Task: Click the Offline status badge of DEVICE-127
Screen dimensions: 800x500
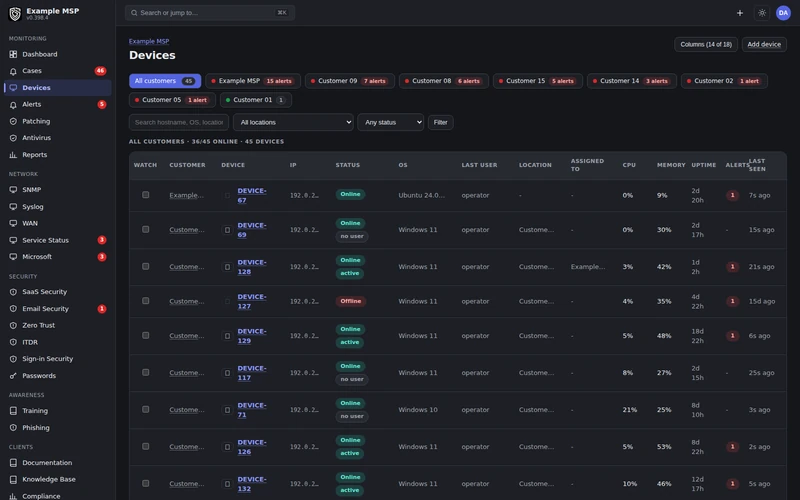Action: 351,301
